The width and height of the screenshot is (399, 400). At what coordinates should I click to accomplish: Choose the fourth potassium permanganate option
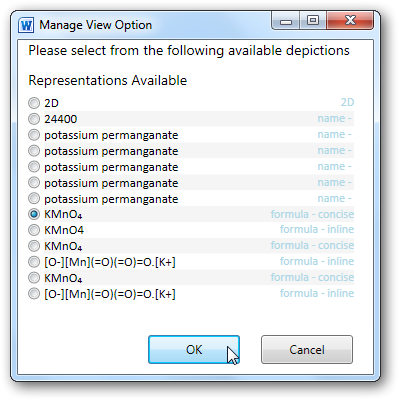(x=34, y=183)
